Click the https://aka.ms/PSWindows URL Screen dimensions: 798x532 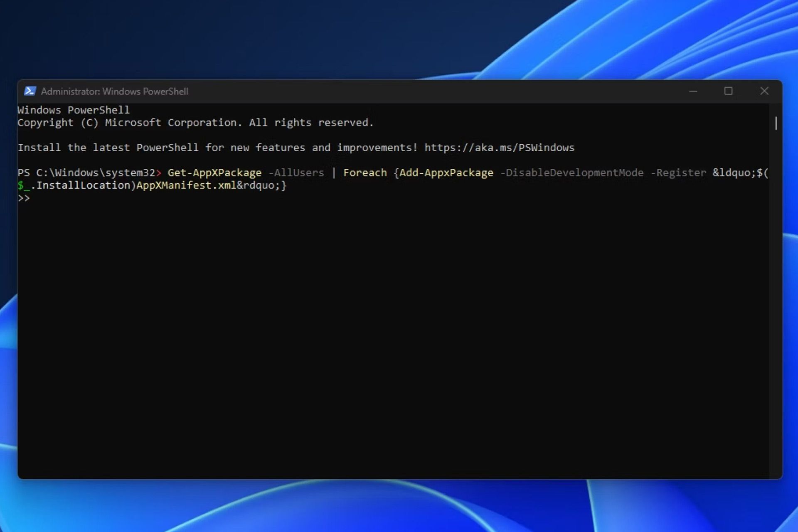coord(499,148)
